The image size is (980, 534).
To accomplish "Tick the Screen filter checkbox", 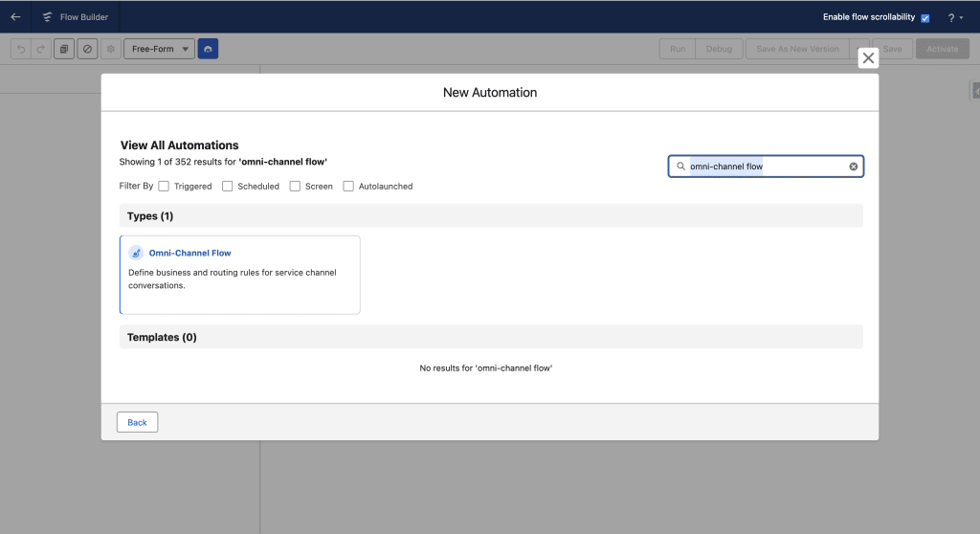I will pos(295,186).
